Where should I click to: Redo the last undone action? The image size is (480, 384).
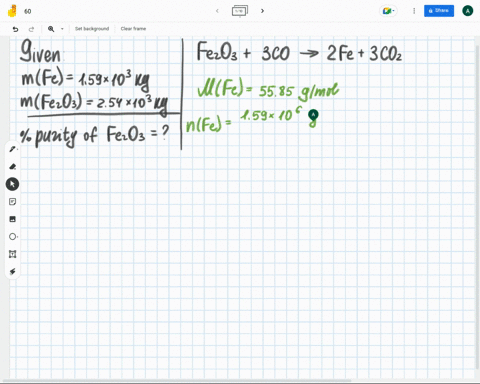pos(31,29)
